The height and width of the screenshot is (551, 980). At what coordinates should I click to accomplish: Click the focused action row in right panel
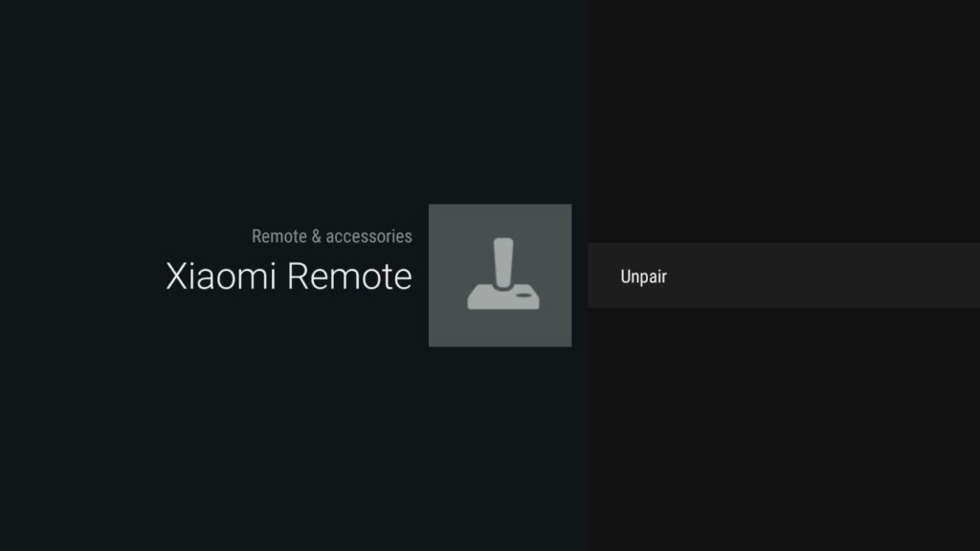[x=784, y=275]
